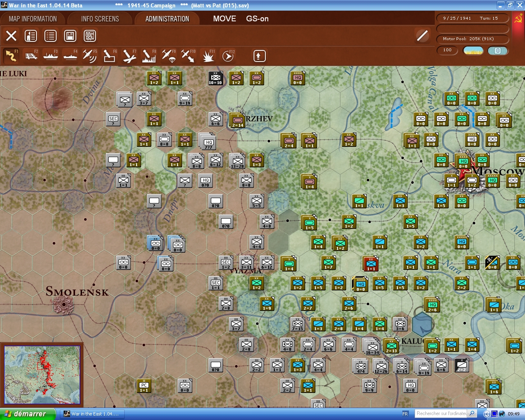
Task: Select the German HQ ??? counter
Action: point(208,142)
